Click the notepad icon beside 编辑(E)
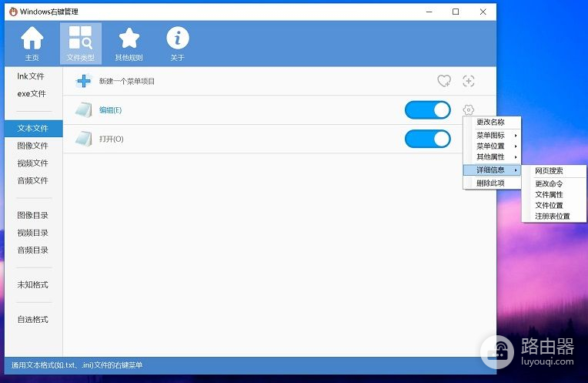 click(83, 110)
